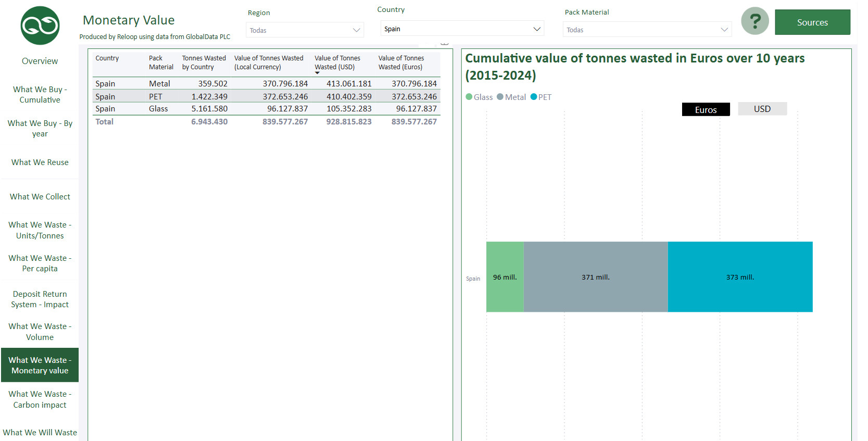Open What We Waste - Per capita page

click(x=40, y=263)
